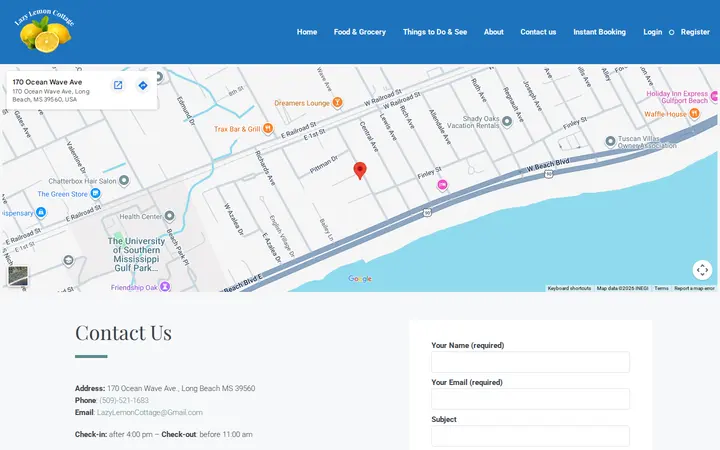720x450 pixels.
Task: Click the Chatterbox Hair Salon marker
Action: pos(124,180)
